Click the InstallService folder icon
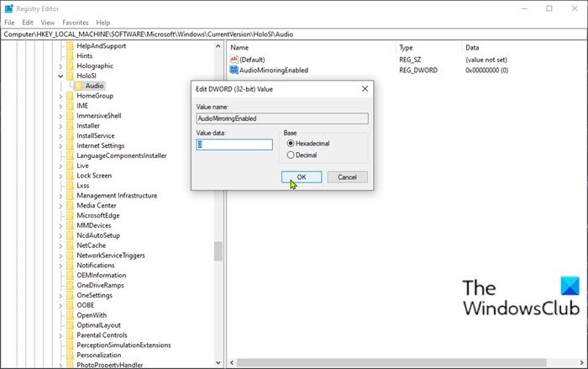The width and height of the screenshot is (588, 369). (x=70, y=135)
